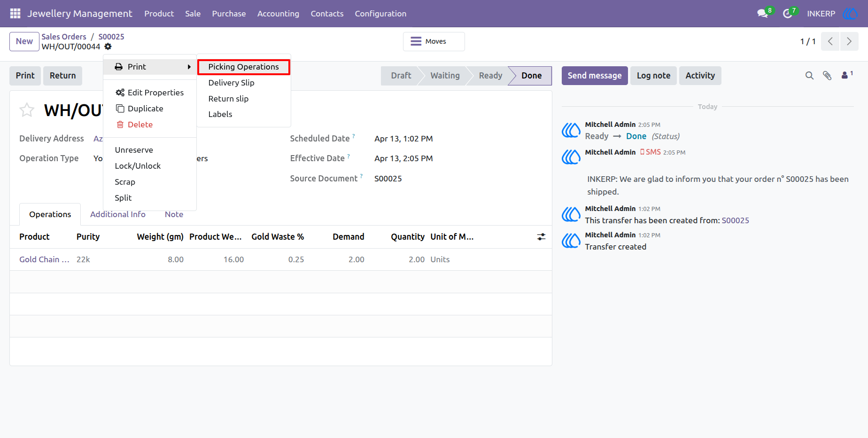
Task: Follow the Sales Orders breadcrumb link
Action: pyautogui.click(x=64, y=37)
